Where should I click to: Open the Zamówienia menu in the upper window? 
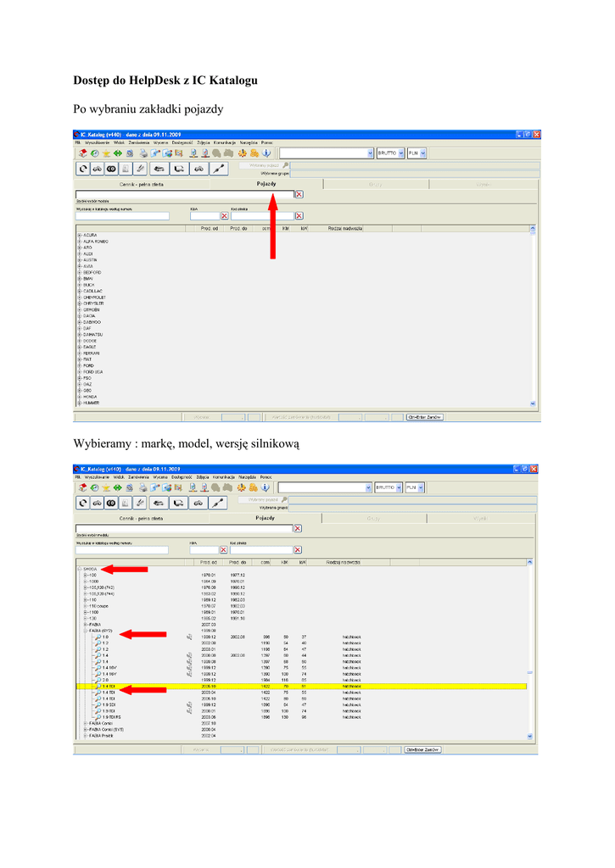click(139, 142)
